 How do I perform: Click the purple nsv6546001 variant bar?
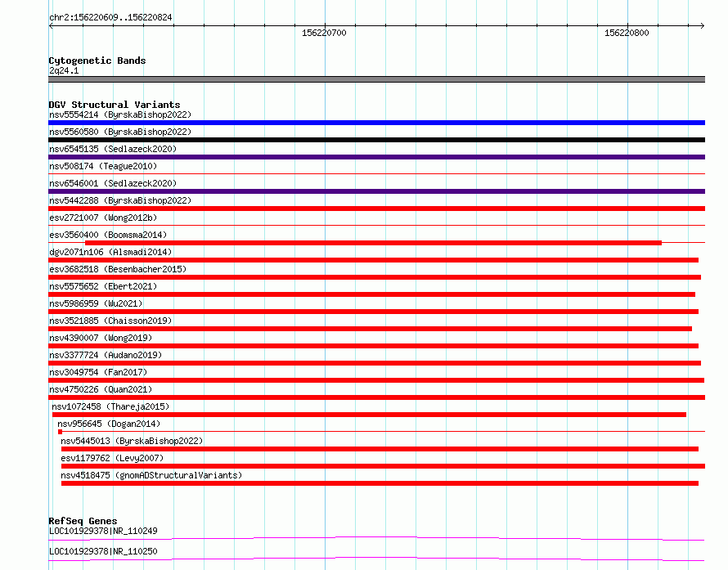tap(376, 191)
